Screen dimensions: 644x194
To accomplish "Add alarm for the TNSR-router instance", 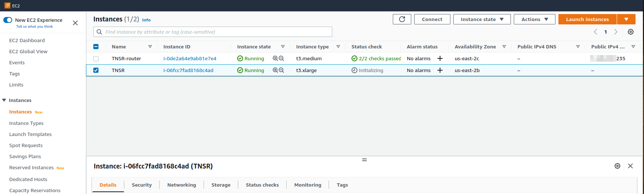I will click(x=440, y=58).
